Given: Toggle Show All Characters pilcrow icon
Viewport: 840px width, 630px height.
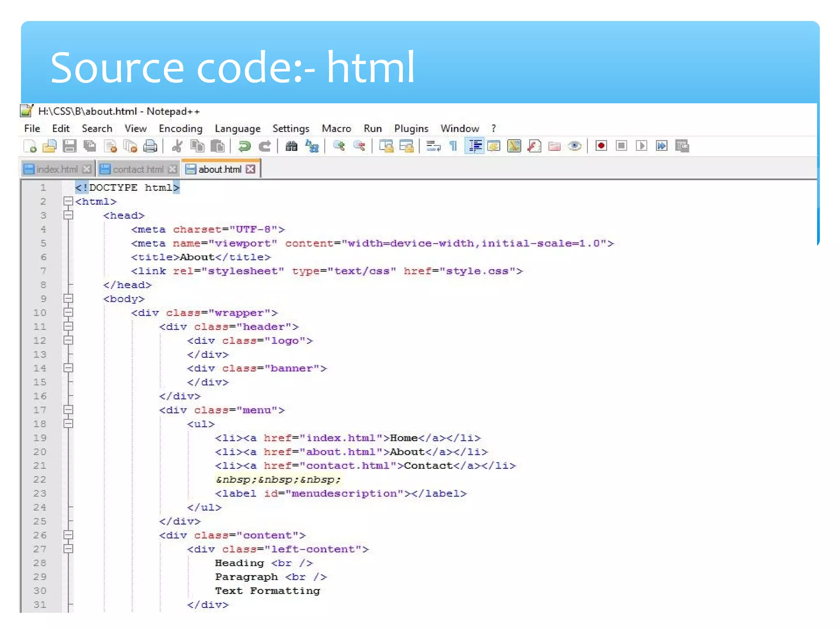Looking at the screenshot, I should 453,146.
